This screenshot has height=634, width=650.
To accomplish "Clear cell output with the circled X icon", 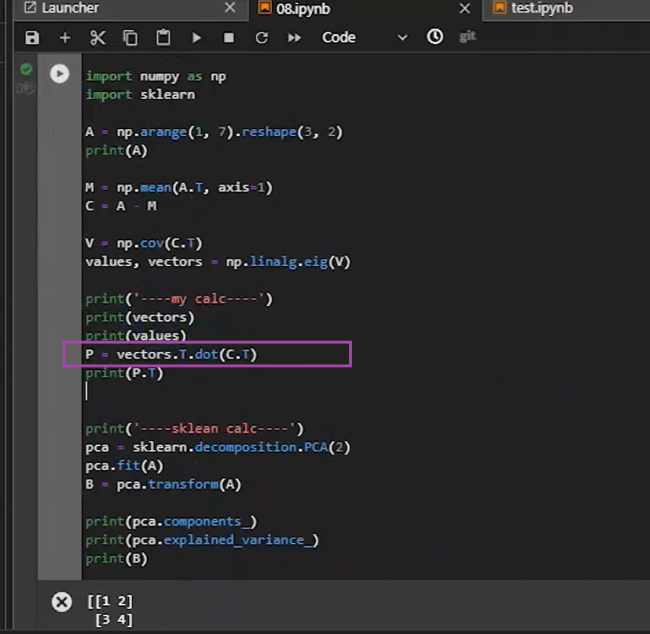I will (x=62, y=602).
